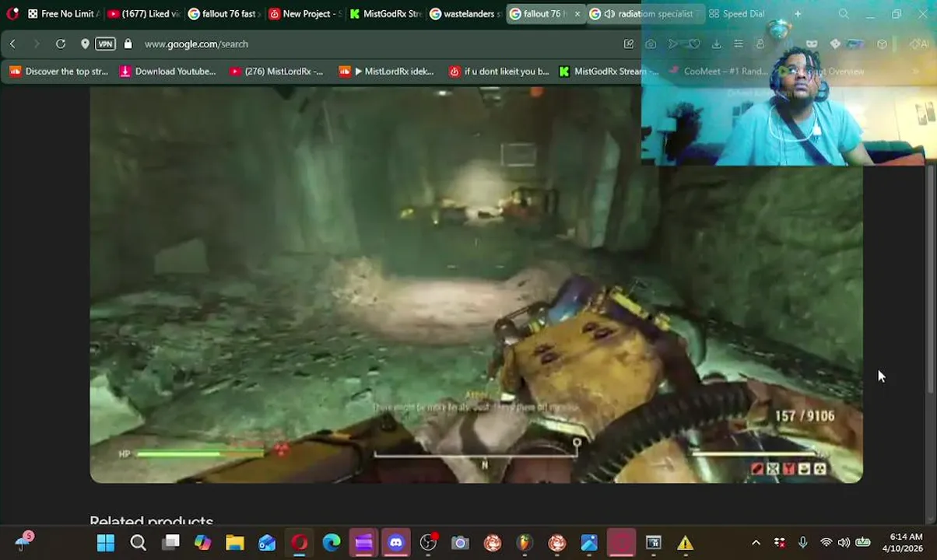Open File Explorer from the taskbar

235,543
